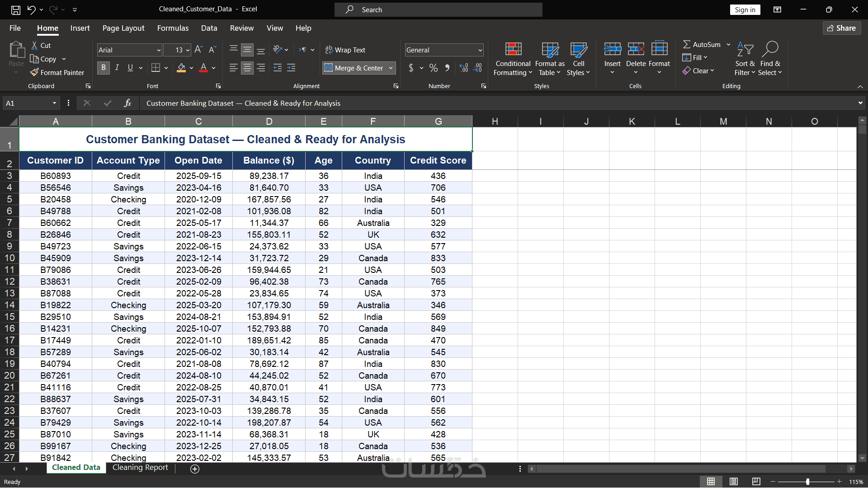
Task: Click the Format as Table icon
Action: pyautogui.click(x=550, y=50)
